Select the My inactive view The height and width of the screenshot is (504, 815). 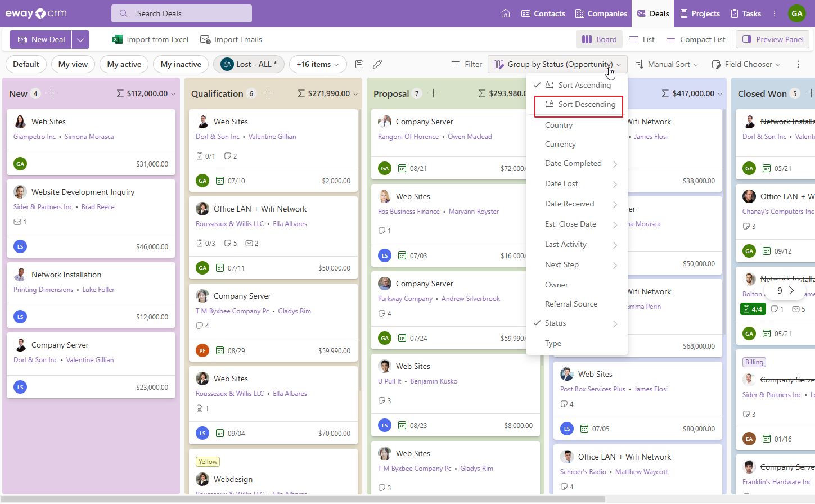coord(181,64)
